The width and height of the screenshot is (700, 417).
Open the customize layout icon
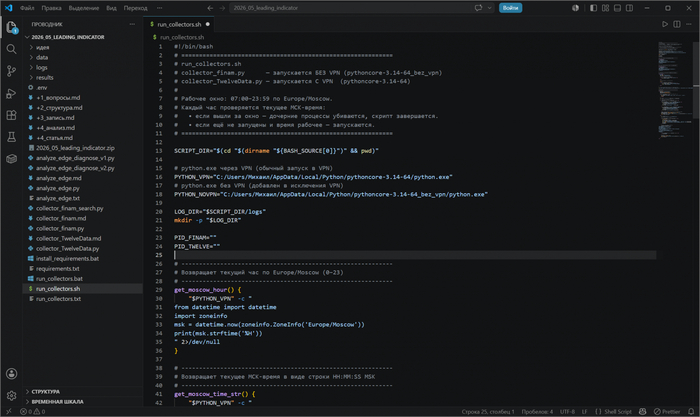(605, 8)
